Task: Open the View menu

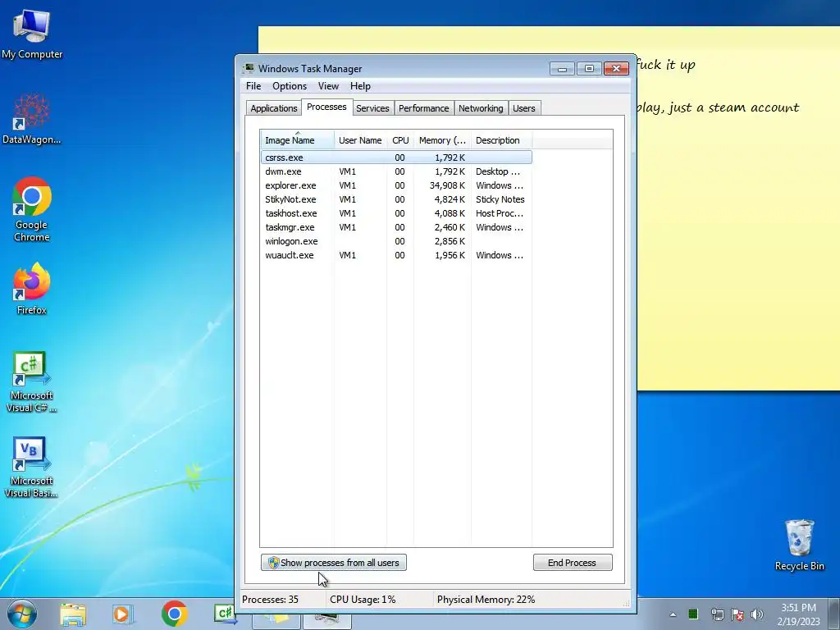Action: (x=328, y=86)
